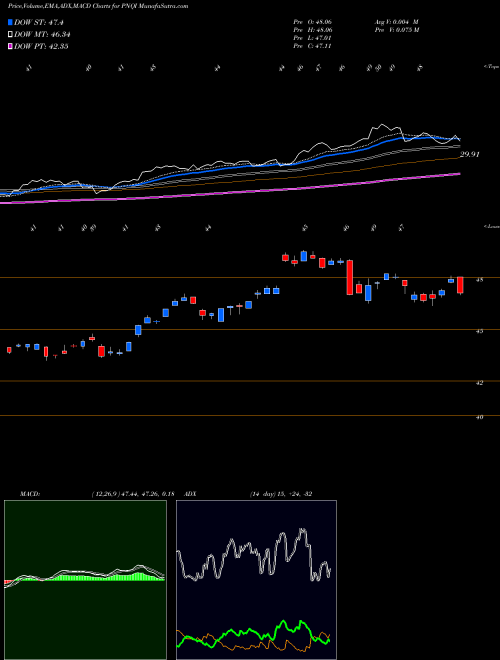Screen dimensions: 500x660
Task: Click the MACD '(12,26,9) 47.44, 47.26, 0.18' values
Action: coord(133,494)
